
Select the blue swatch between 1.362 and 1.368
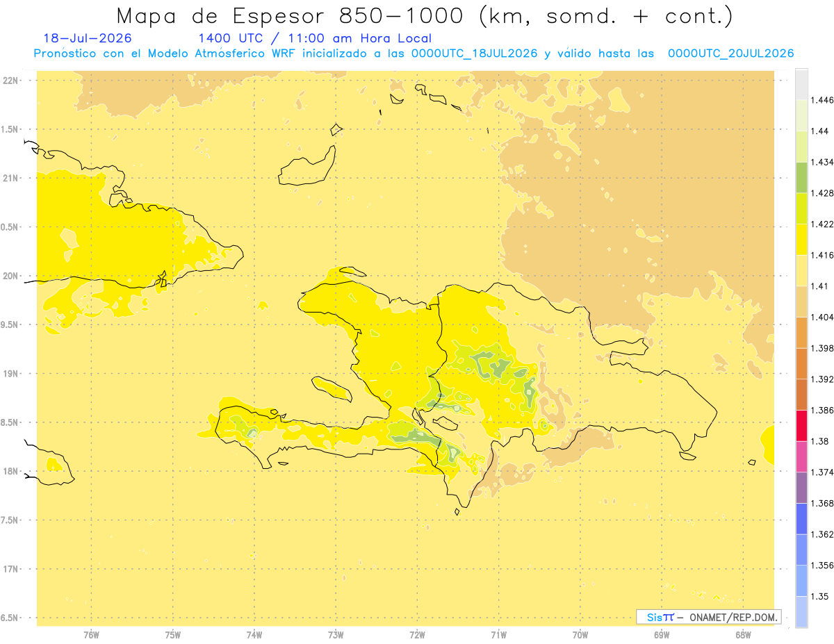tap(801, 518)
